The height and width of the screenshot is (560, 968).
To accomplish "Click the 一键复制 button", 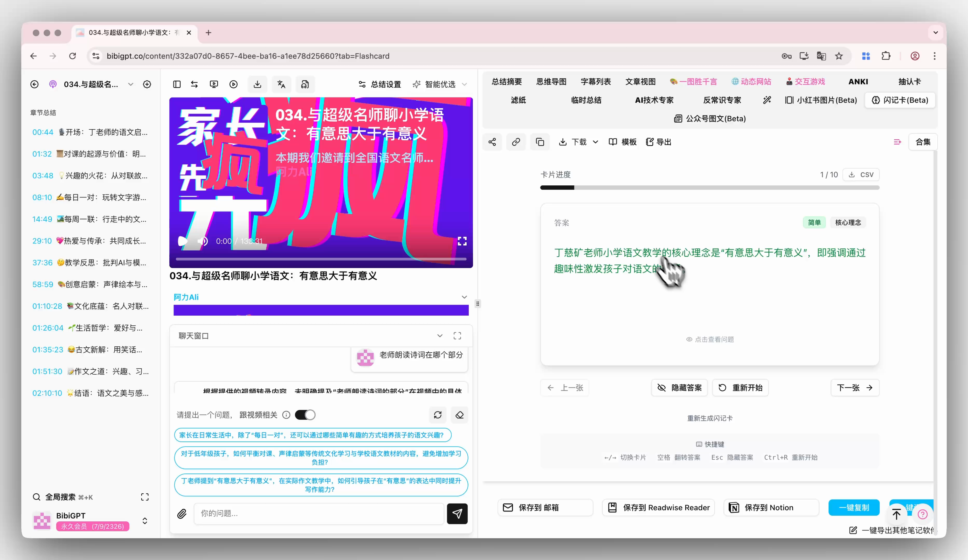I will 854,507.
